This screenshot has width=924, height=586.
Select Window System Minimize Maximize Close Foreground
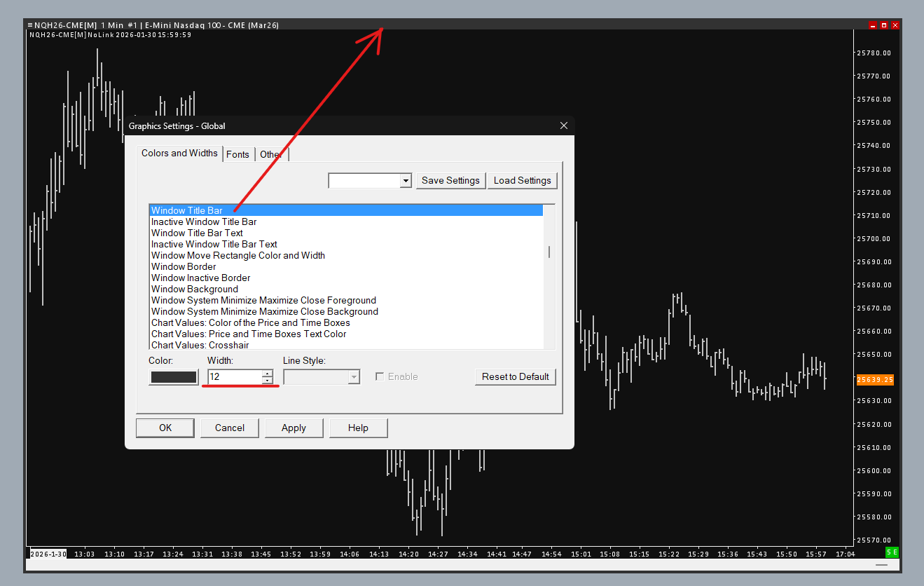(x=346, y=300)
